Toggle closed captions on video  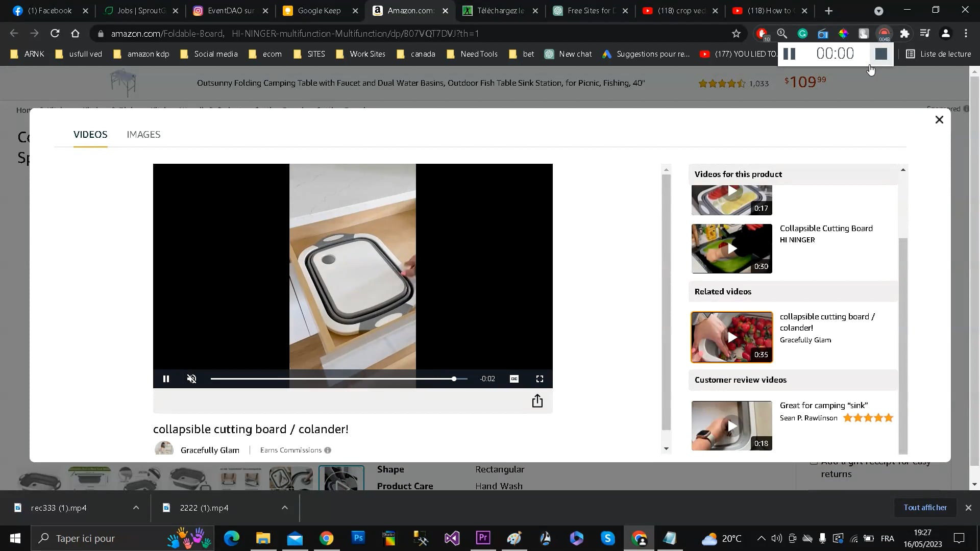pyautogui.click(x=514, y=379)
